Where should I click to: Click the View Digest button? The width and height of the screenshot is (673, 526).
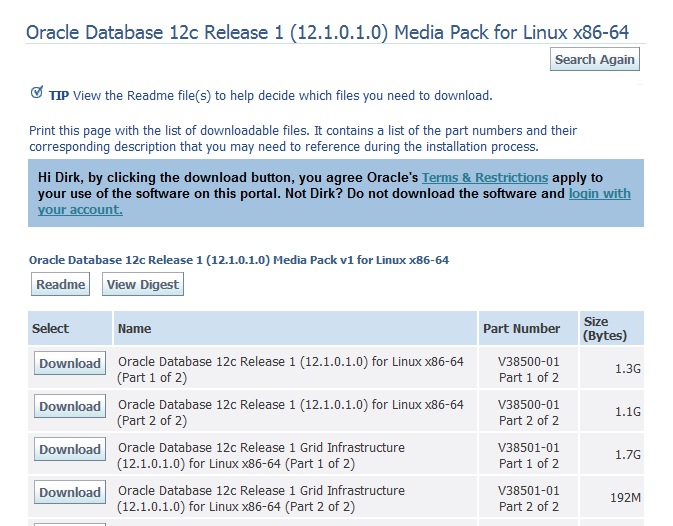[x=142, y=284]
